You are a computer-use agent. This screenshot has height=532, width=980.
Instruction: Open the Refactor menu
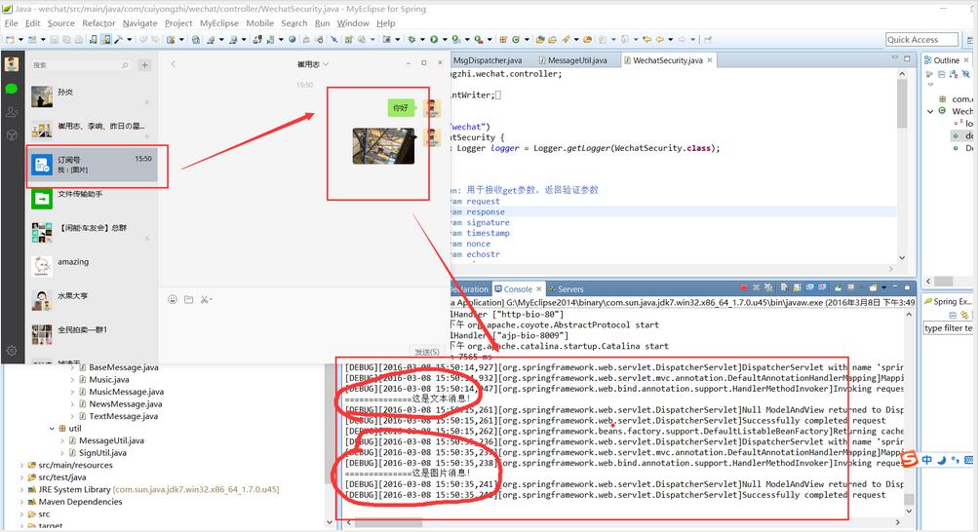click(x=98, y=23)
